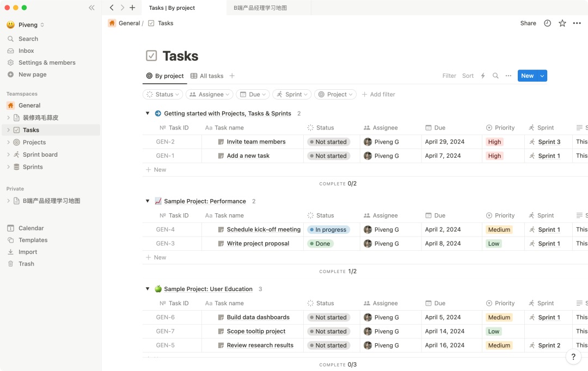
Task: Open page history clock icon
Action: coord(548,23)
